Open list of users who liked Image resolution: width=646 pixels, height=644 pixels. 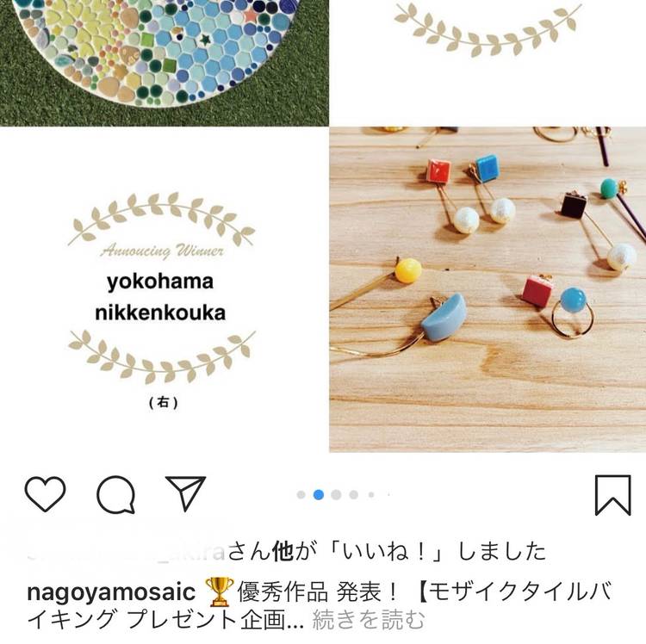click(287, 551)
